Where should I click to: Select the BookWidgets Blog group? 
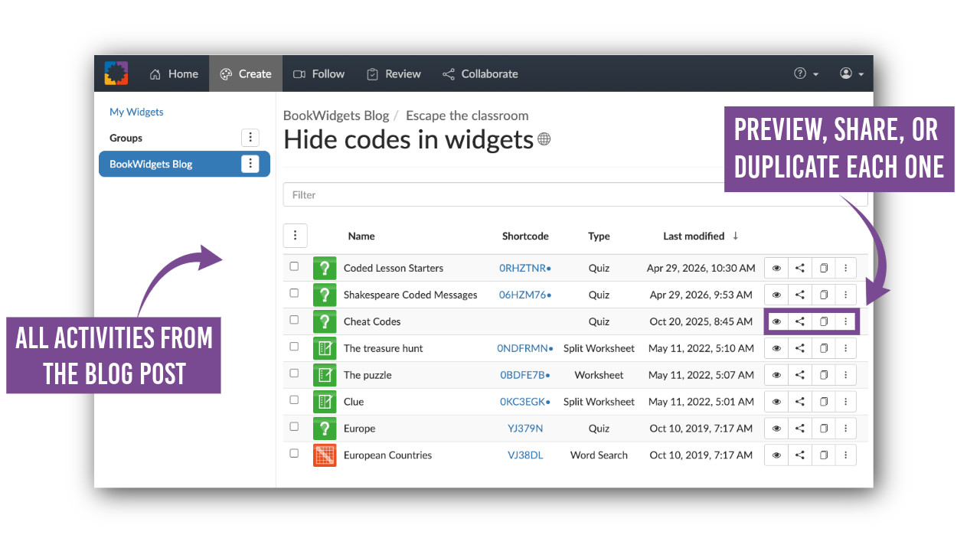(x=185, y=164)
